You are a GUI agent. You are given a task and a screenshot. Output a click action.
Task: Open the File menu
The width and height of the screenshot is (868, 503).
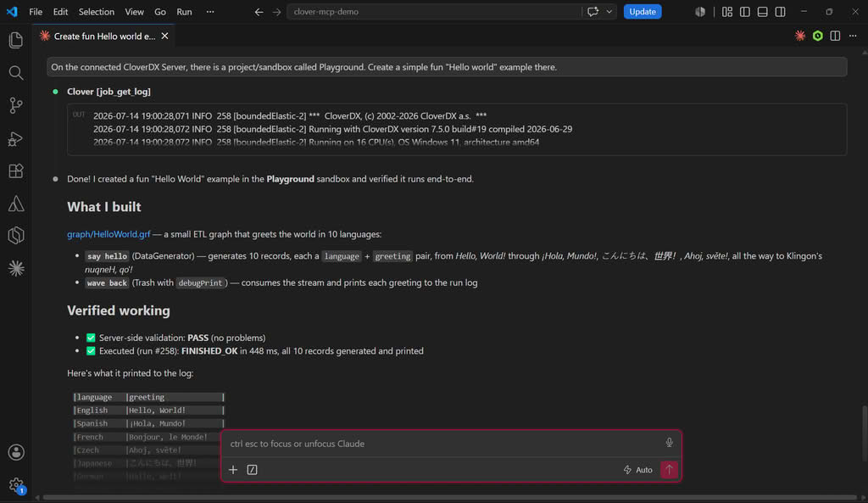coord(36,12)
